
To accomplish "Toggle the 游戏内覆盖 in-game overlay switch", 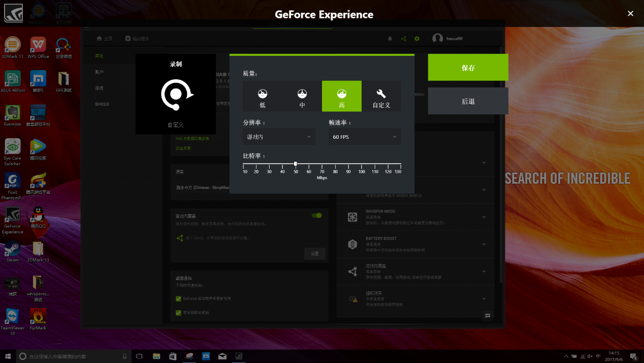I will coord(317,216).
